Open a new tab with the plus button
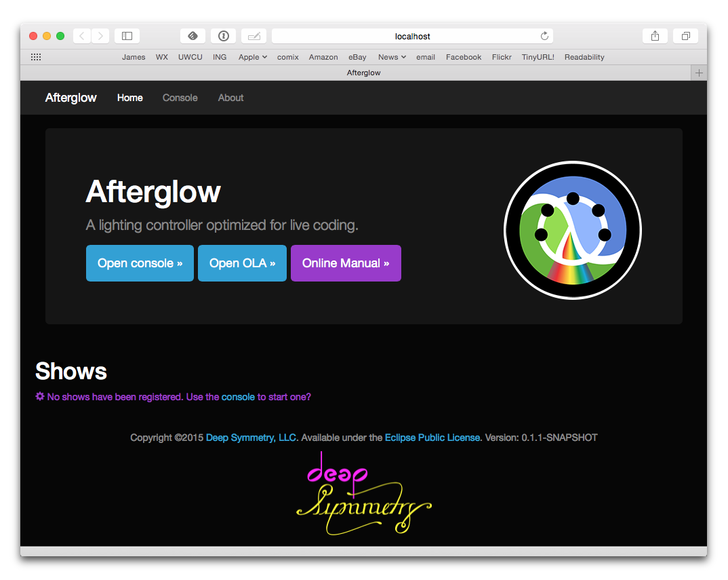Screen dimensions: 728x580 pos(699,73)
